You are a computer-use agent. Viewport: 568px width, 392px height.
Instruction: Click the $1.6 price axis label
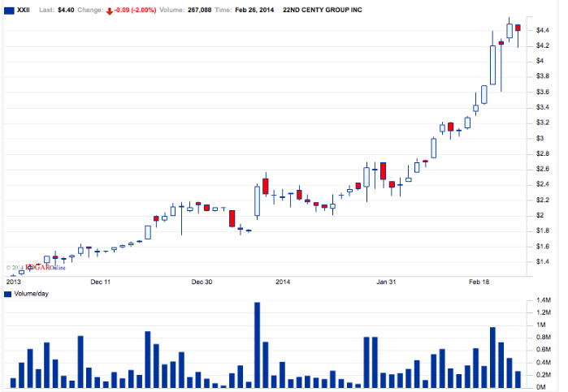(542, 247)
